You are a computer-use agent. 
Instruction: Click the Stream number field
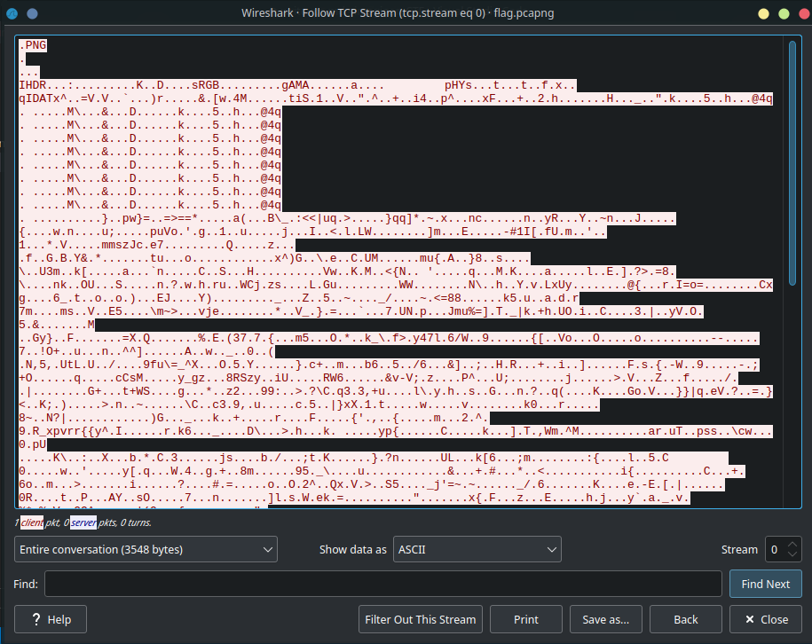775,549
